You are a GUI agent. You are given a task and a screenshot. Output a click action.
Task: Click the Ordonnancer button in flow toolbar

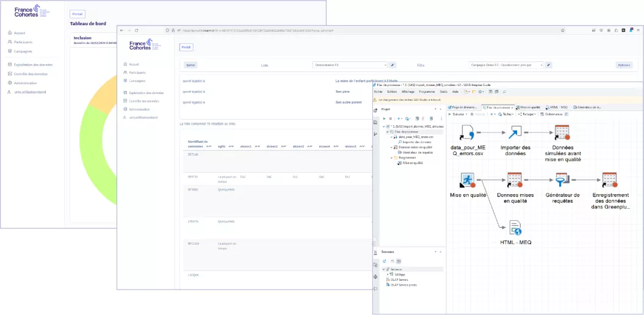(551, 114)
